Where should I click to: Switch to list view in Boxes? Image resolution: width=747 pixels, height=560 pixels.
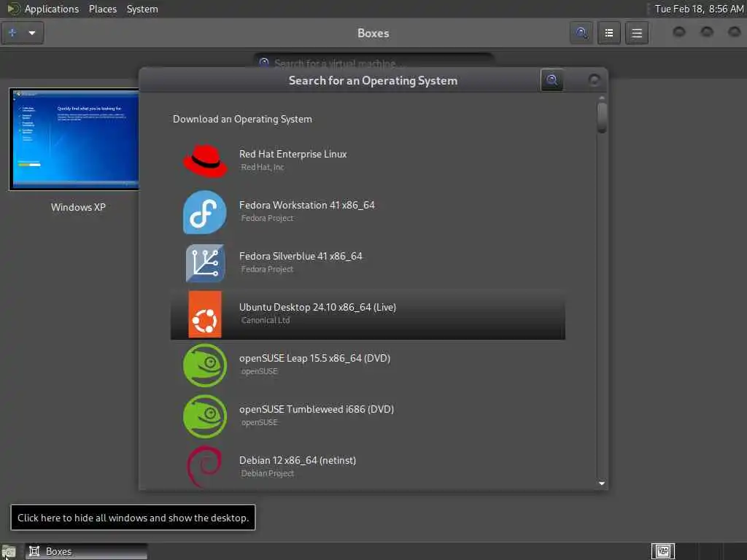609,33
